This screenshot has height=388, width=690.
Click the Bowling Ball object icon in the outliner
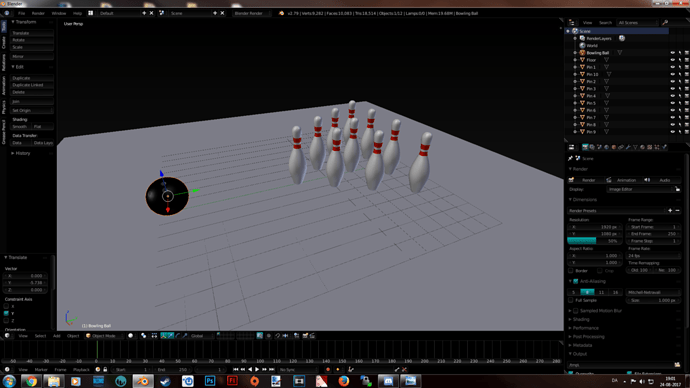click(x=582, y=53)
